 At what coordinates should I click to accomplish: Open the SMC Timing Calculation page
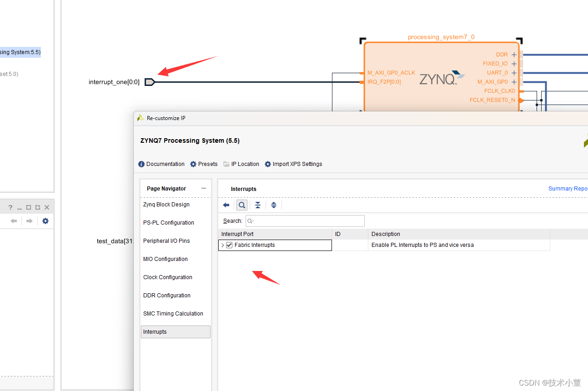[173, 314]
